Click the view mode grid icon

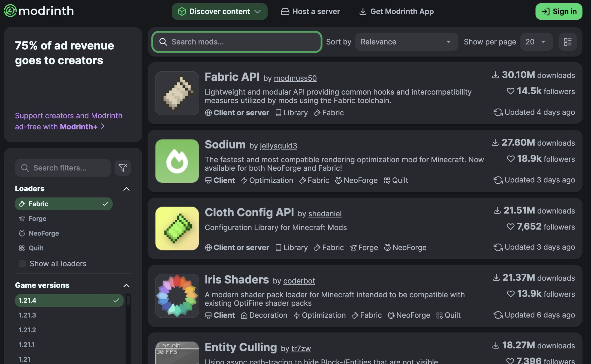pos(567,42)
